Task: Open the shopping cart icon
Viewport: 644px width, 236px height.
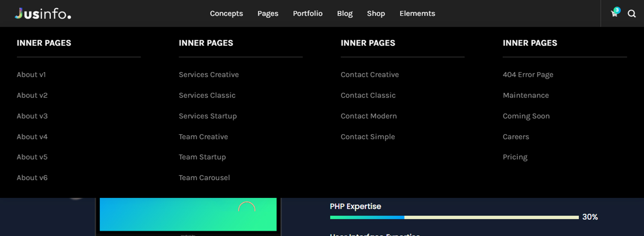Action: pyautogui.click(x=614, y=14)
